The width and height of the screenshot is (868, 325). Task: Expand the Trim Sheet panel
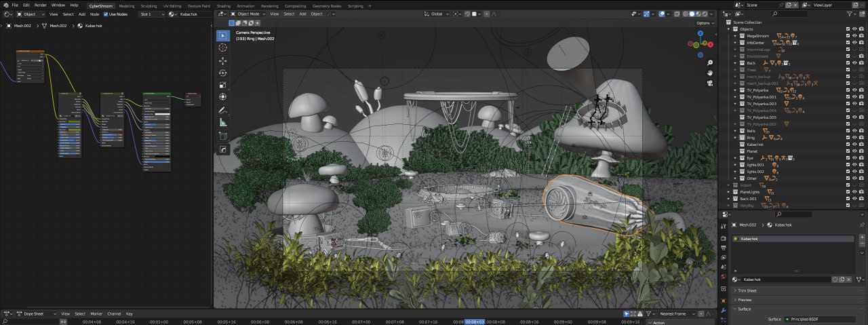(x=747, y=290)
